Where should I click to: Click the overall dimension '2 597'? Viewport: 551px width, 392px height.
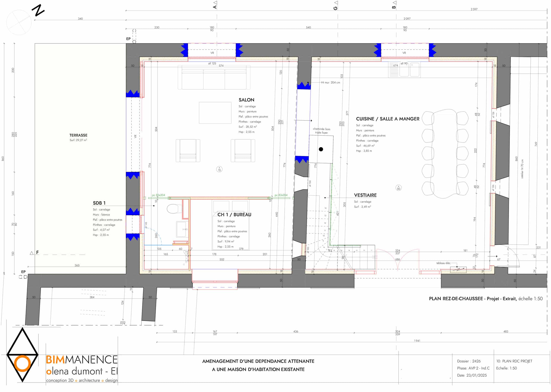click(x=474, y=9)
